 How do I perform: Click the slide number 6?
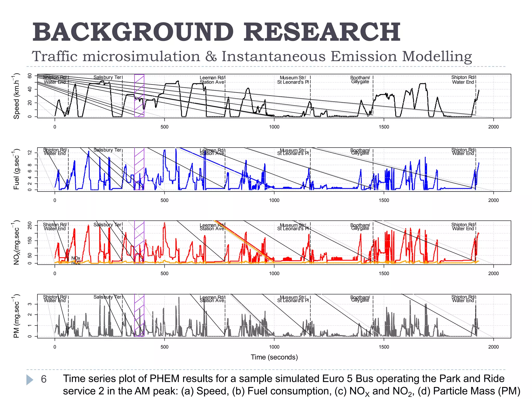44,379
